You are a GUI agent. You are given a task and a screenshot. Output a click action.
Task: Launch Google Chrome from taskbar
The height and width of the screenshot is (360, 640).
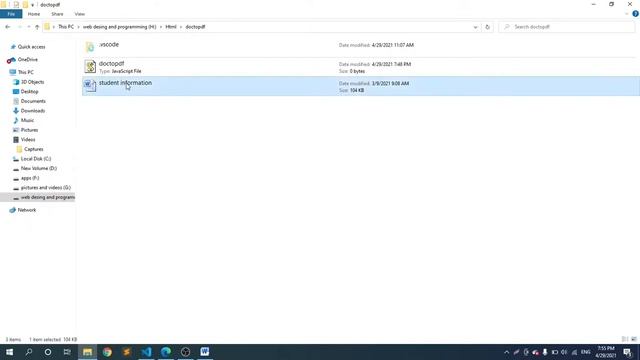tap(107, 352)
